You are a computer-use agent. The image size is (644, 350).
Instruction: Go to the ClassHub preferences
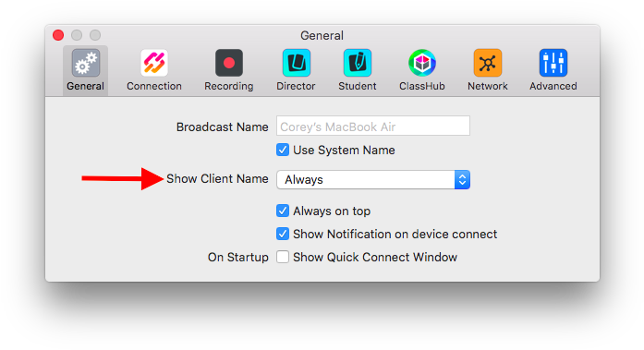click(x=422, y=70)
